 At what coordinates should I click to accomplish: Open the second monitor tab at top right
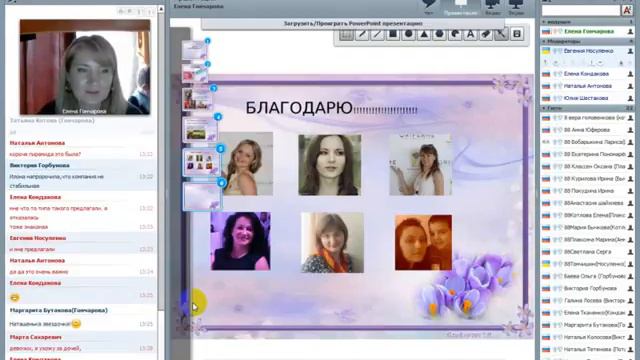[516, 7]
